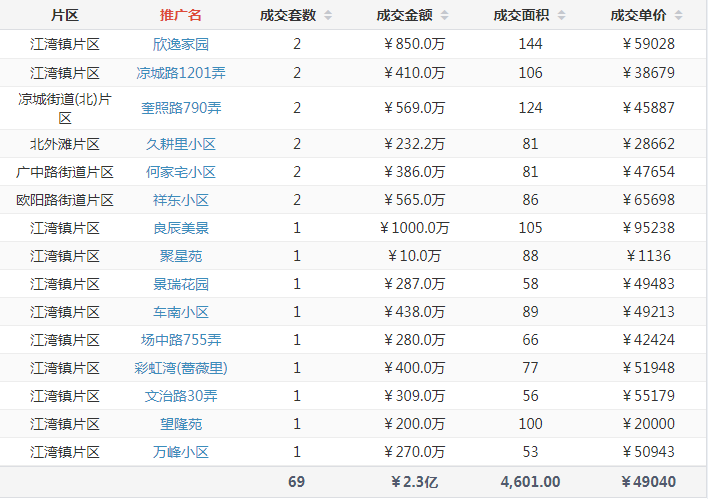Select the unit price ¥50943
Image resolution: width=708 pixels, height=499 pixels.
tap(648, 452)
